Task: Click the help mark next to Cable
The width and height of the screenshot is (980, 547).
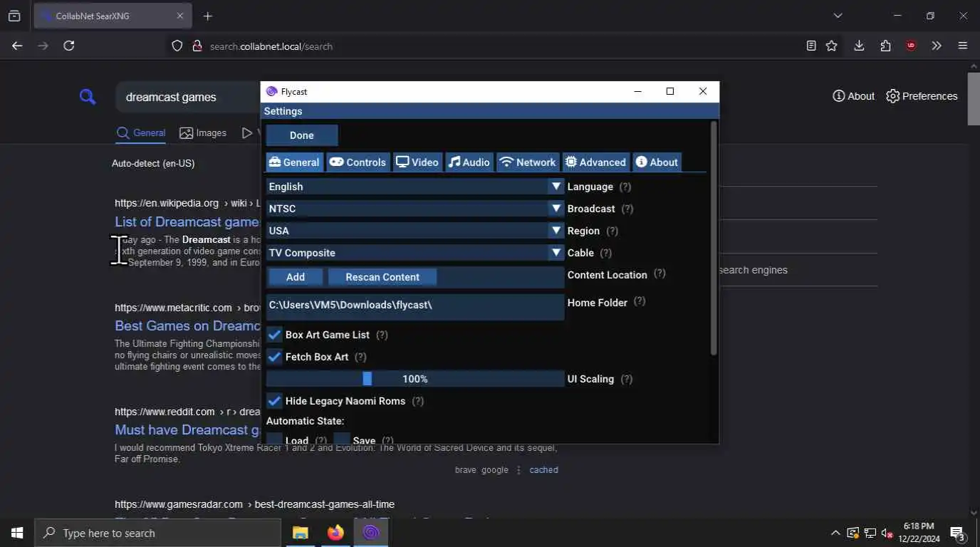Action: pos(606,253)
